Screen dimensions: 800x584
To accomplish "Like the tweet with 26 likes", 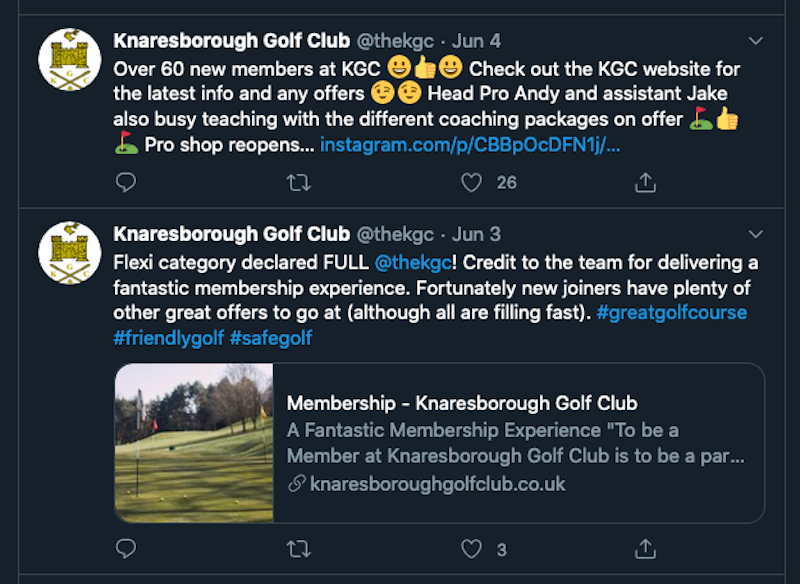I will click(471, 182).
